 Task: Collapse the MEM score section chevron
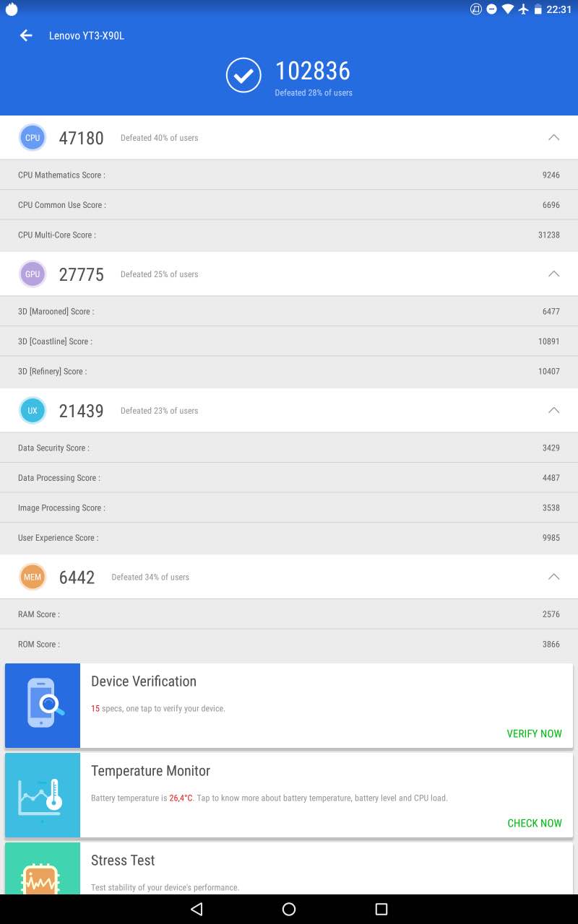click(553, 576)
